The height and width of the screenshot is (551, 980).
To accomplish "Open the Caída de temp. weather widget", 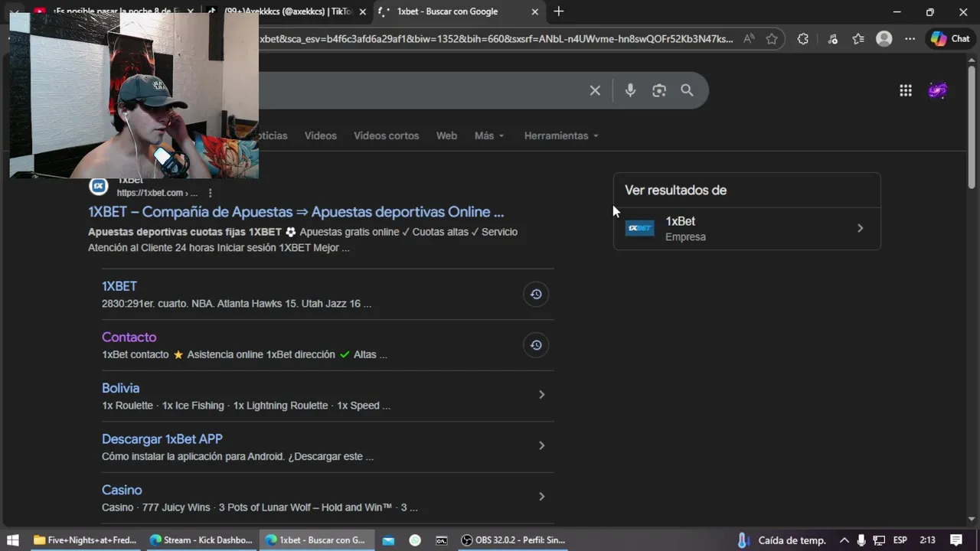I will (782, 540).
